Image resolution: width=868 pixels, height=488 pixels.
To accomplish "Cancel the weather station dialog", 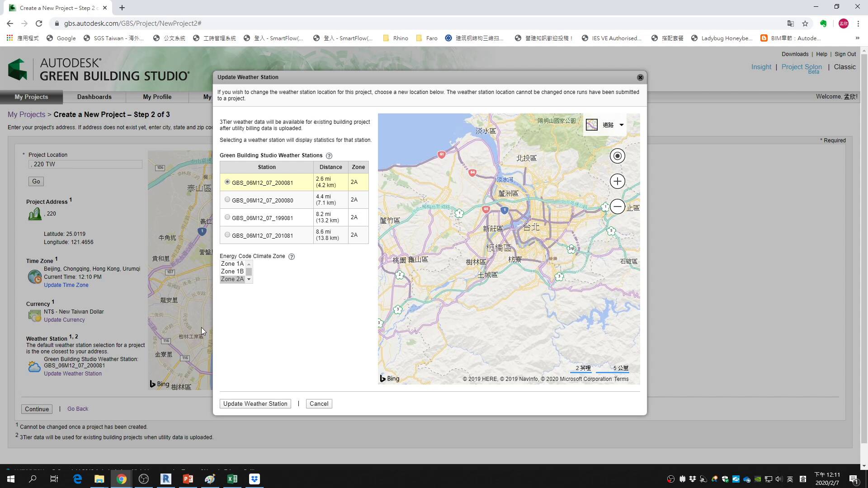I will pyautogui.click(x=319, y=404).
